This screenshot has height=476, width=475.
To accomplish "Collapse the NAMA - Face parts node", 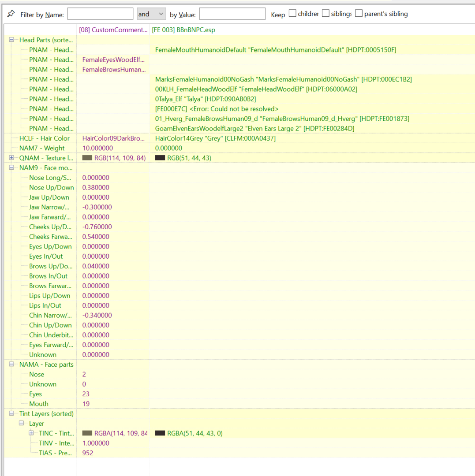I will click(x=11, y=364).
